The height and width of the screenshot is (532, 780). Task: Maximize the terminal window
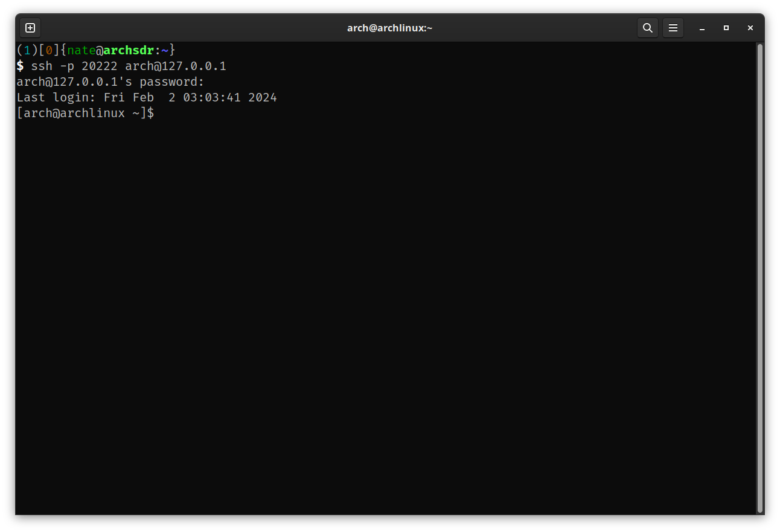726,28
